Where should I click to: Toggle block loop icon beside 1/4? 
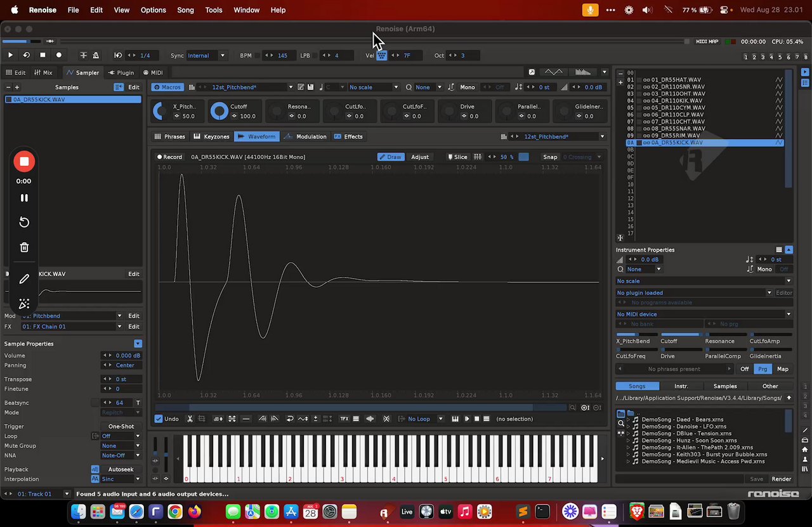[x=118, y=55]
